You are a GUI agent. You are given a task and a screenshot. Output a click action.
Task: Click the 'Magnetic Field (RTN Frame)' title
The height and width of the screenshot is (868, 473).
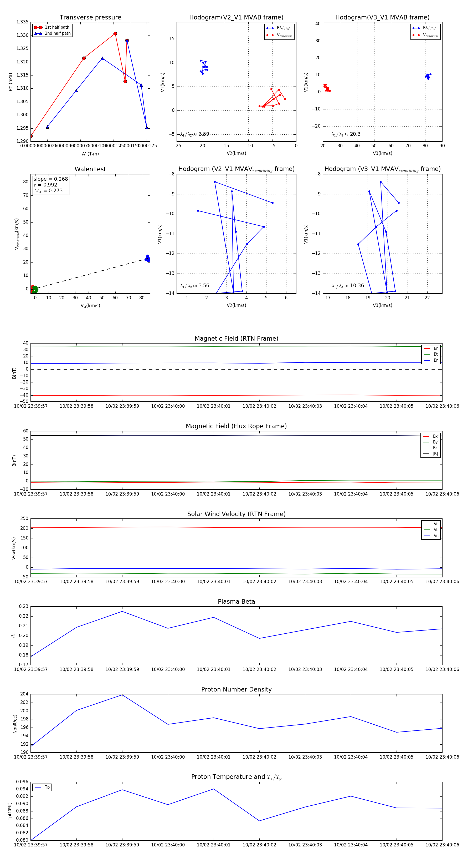[x=236, y=339]
